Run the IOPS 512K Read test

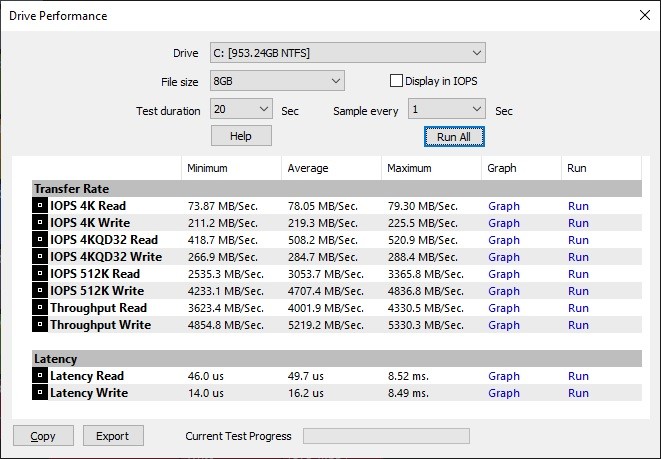tap(578, 274)
